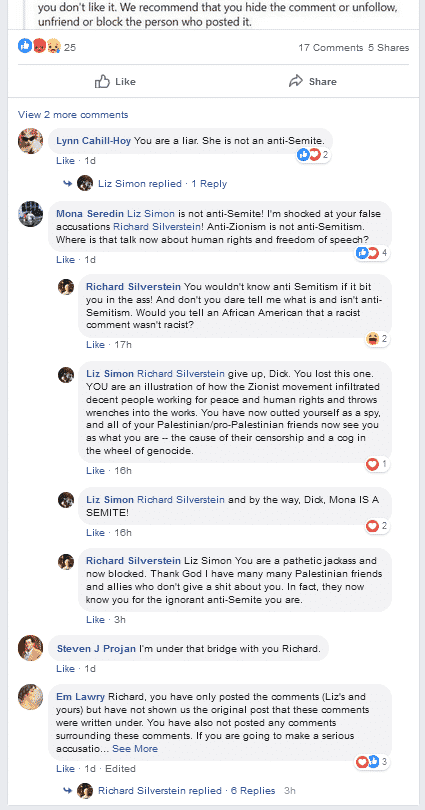Click reaction icons on Mona Seredin's comment

372,253
